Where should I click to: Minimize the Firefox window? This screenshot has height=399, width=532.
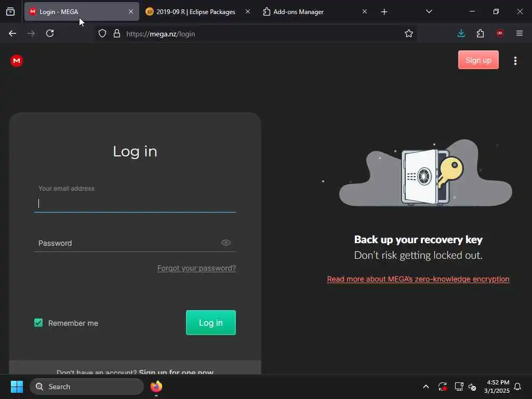coord(472,11)
